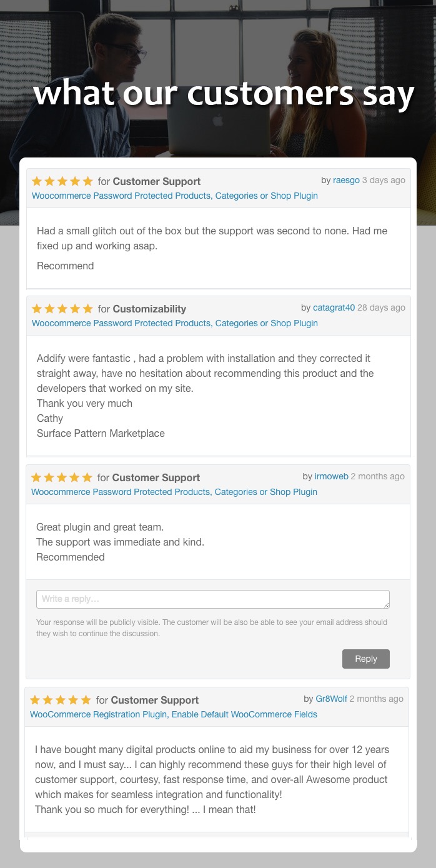Click the "Write a reply…" text field

212,599
